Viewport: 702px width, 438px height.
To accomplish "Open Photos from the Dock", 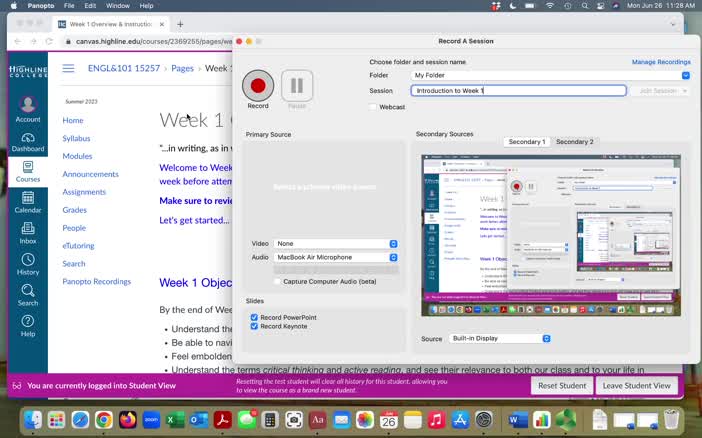I will click(365, 420).
